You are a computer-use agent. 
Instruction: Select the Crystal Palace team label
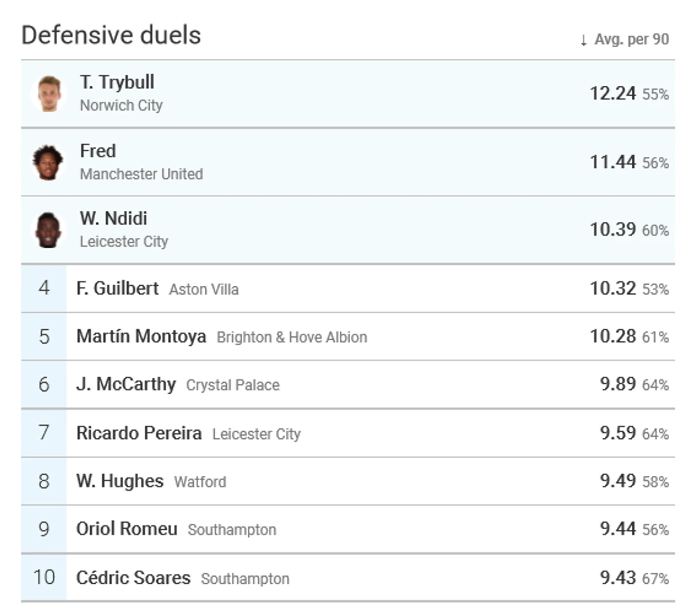233,385
